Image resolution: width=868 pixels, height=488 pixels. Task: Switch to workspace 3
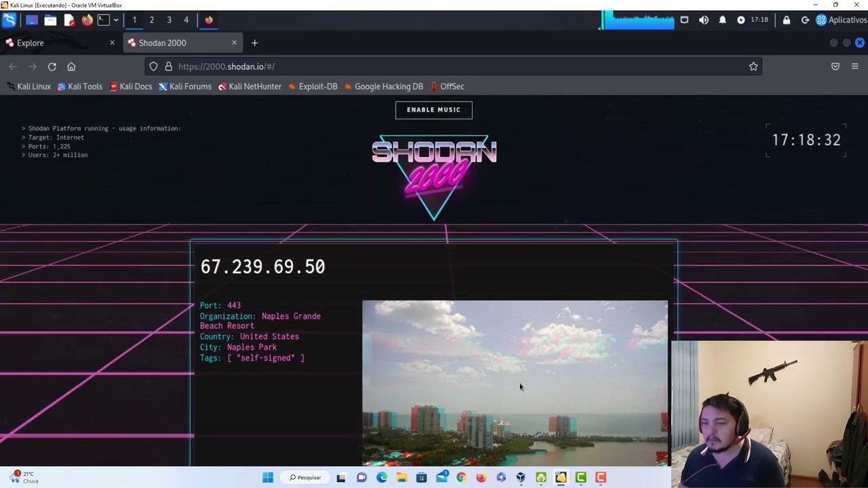[x=169, y=20]
